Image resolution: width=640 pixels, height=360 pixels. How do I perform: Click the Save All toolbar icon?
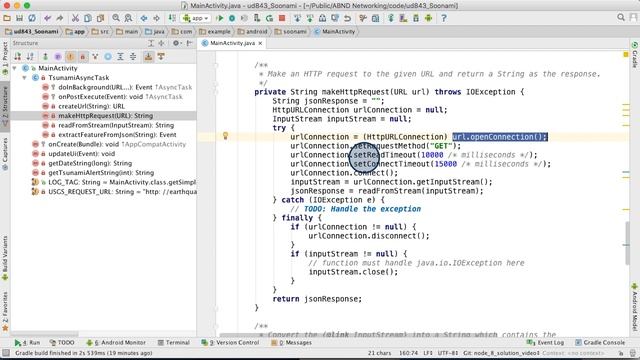pyautogui.click(x=19, y=18)
